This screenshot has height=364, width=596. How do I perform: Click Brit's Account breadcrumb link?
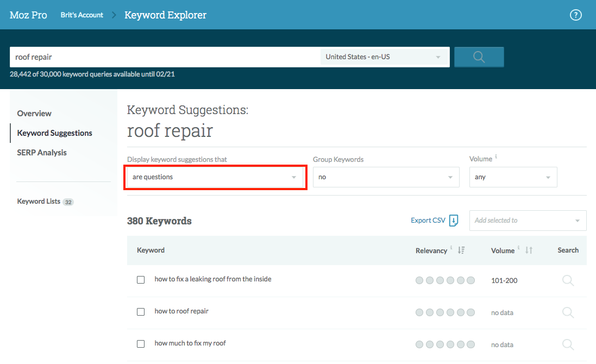pos(82,15)
